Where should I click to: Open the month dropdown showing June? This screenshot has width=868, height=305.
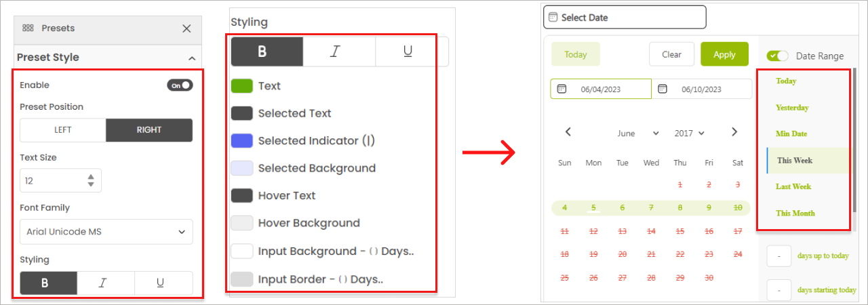click(x=638, y=134)
